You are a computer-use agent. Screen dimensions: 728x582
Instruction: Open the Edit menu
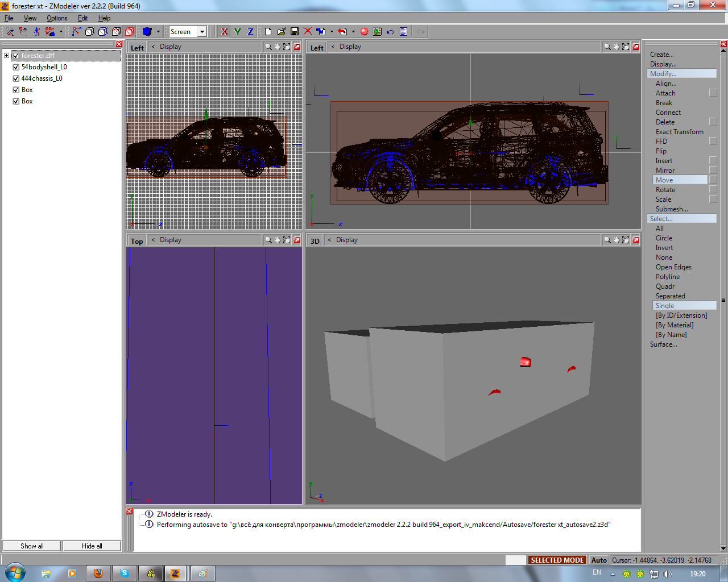(82, 18)
